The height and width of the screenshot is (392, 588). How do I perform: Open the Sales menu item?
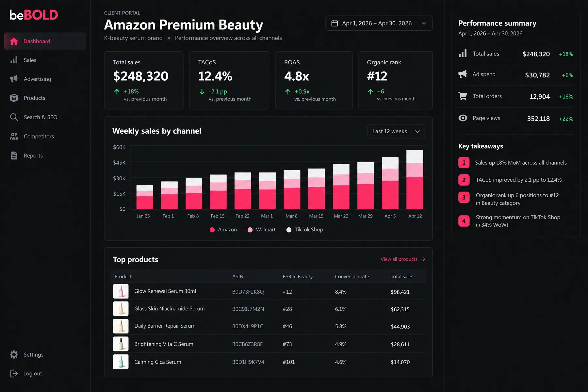click(x=45, y=60)
